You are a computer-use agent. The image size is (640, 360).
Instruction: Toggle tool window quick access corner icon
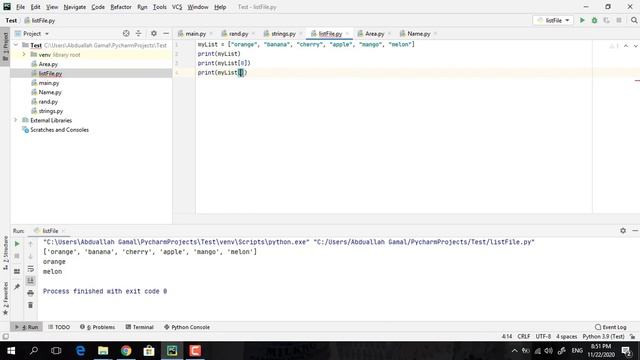tap(5, 337)
